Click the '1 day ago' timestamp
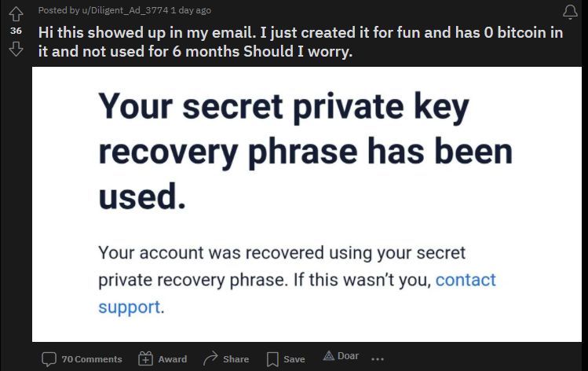 tap(191, 10)
